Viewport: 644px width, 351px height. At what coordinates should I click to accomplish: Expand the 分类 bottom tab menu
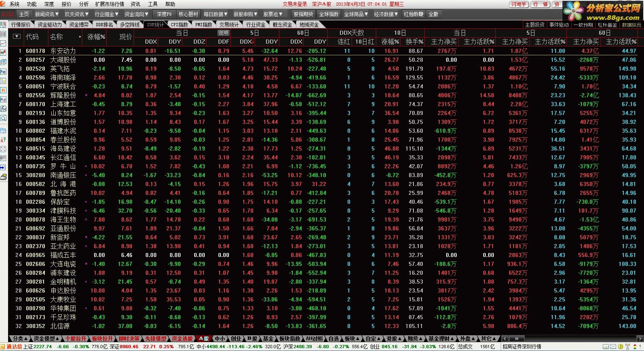click(20, 338)
